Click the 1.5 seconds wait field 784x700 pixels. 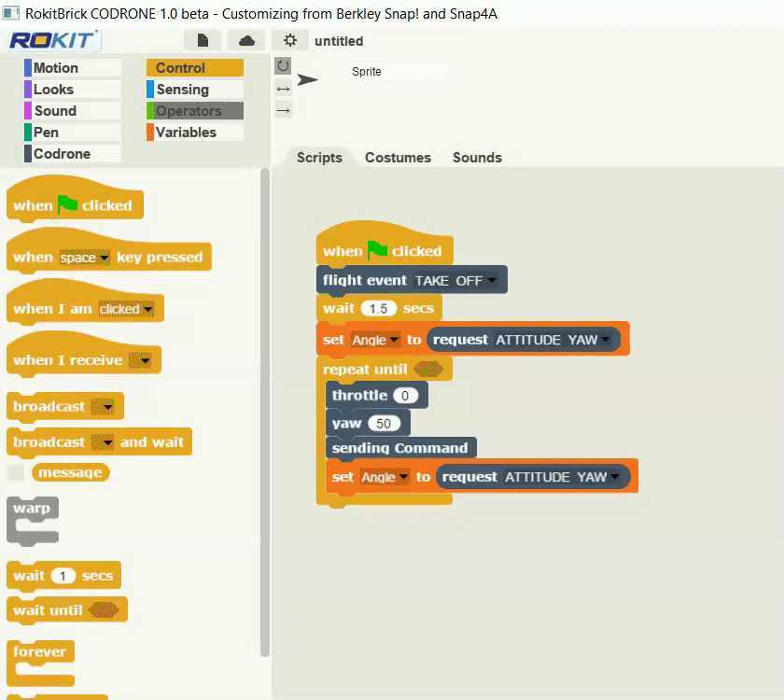[379, 309]
